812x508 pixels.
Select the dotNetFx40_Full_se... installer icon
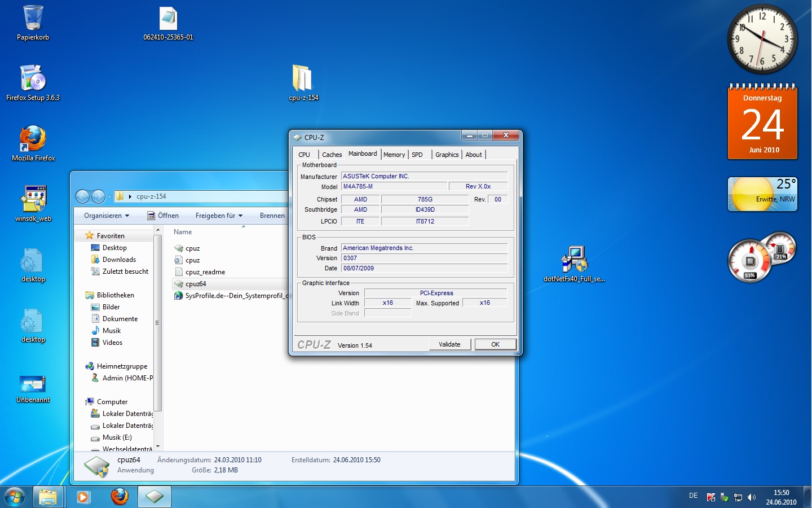[x=574, y=264]
